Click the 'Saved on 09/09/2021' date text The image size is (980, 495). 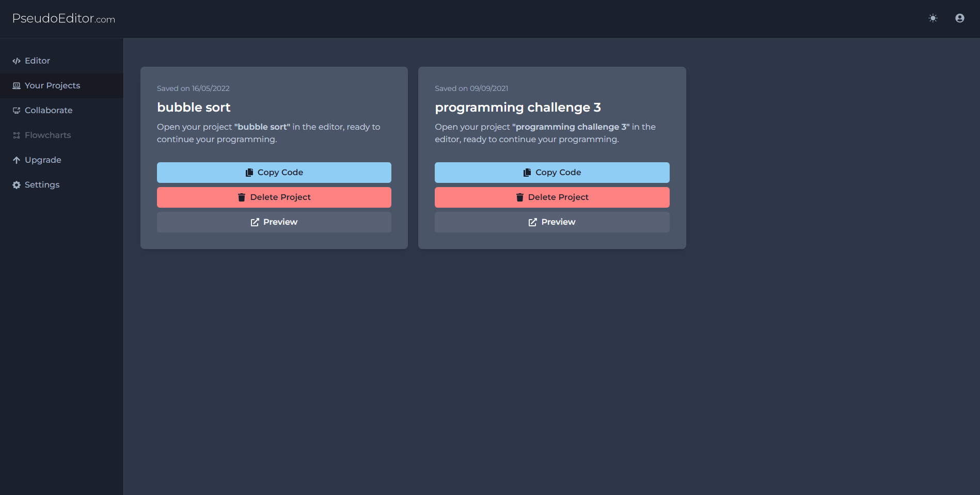click(471, 88)
